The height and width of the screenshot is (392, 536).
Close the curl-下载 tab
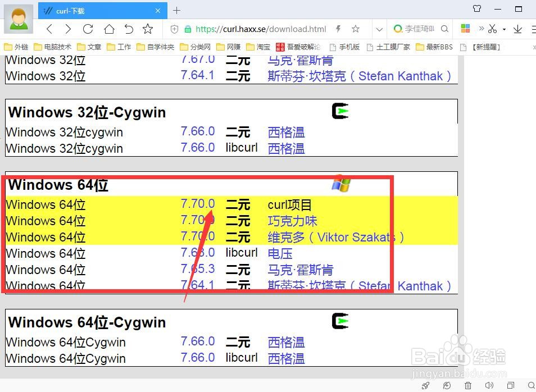coord(158,11)
